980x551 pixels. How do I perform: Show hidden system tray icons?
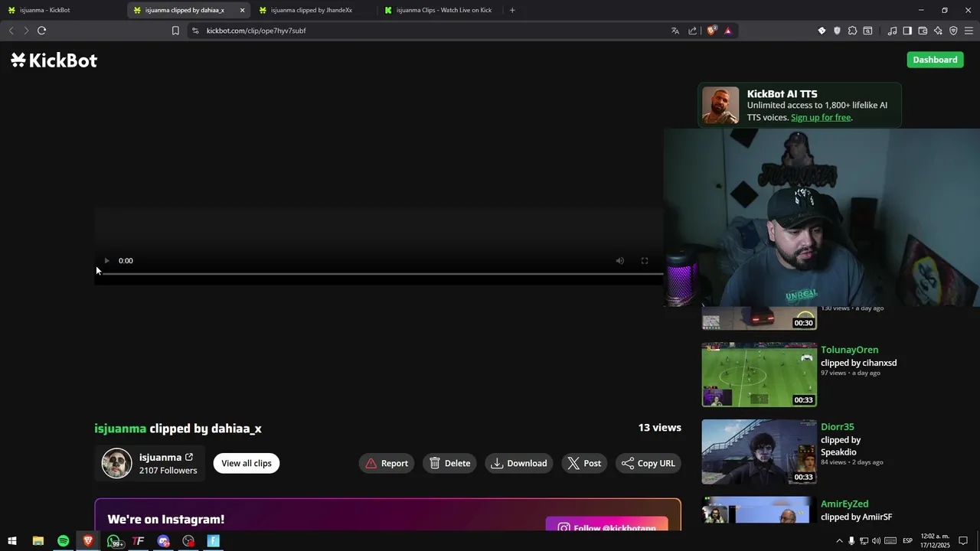[x=839, y=541]
